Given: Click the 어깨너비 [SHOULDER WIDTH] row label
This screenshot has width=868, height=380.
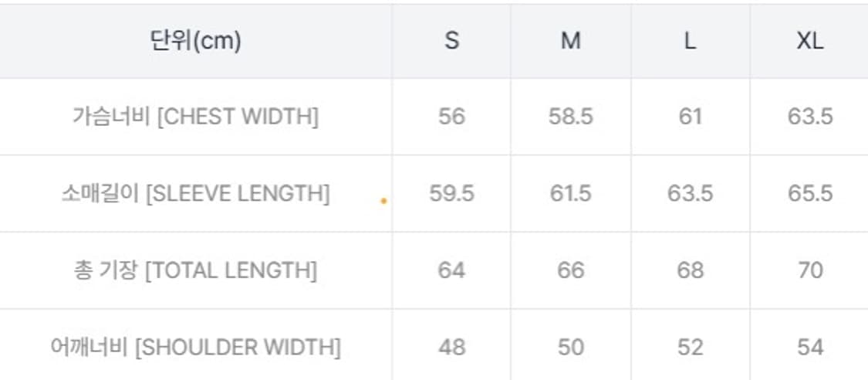Looking at the screenshot, I should pos(195,347).
